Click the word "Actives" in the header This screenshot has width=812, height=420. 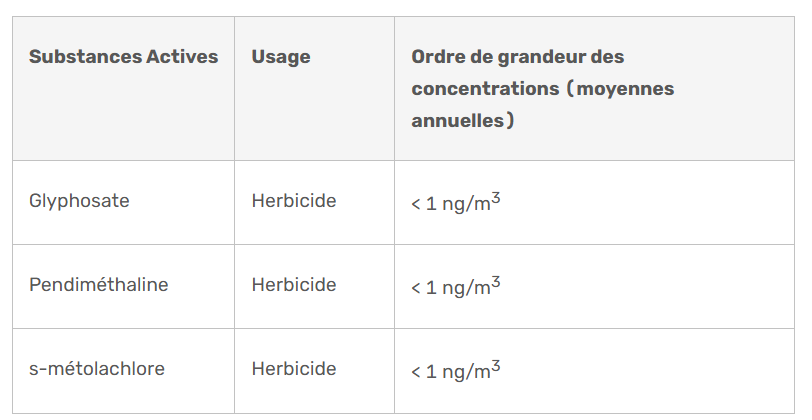click(x=182, y=57)
